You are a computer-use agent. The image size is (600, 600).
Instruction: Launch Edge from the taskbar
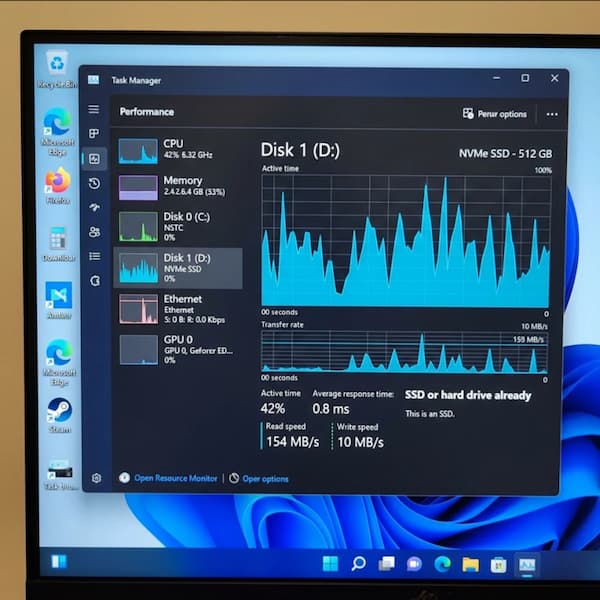442,564
